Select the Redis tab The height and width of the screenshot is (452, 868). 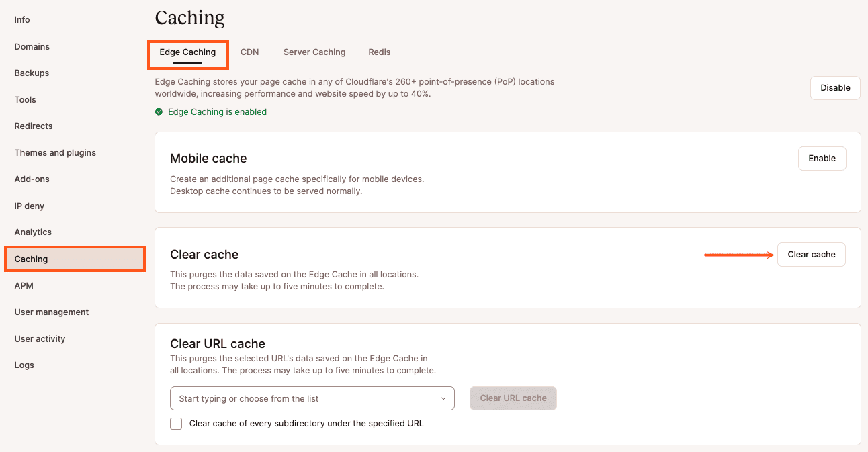point(379,52)
